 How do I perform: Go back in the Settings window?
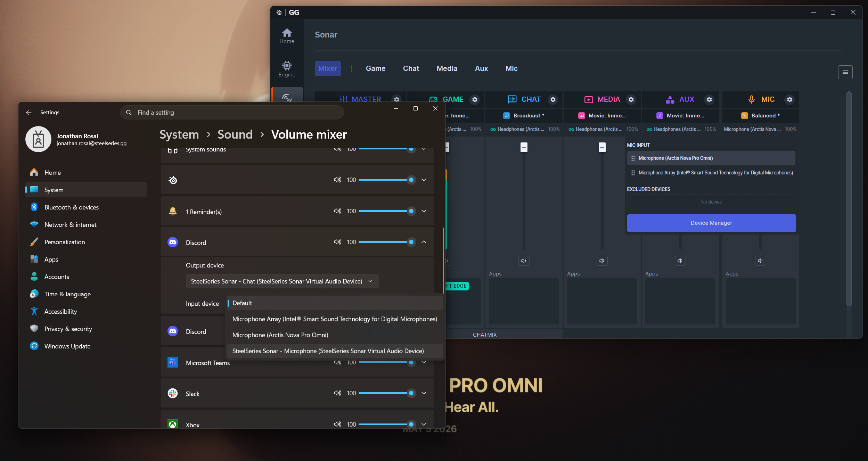[x=29, y=113]
